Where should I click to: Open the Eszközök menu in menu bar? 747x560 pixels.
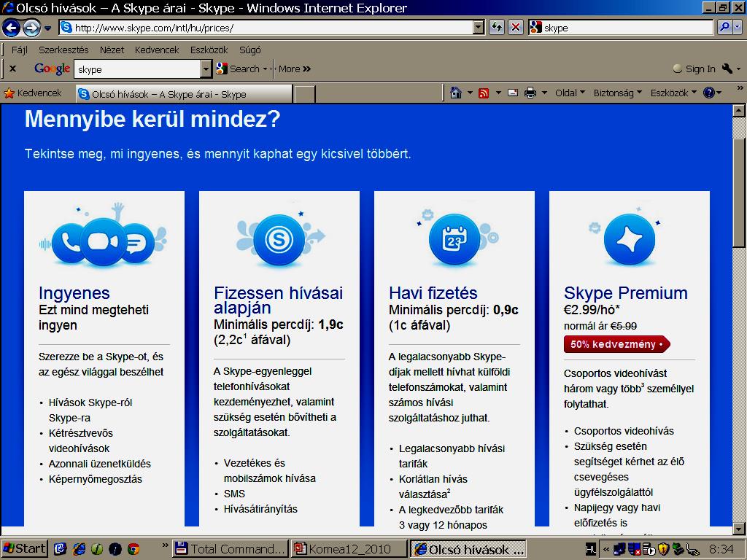click(x=209, y=50)
